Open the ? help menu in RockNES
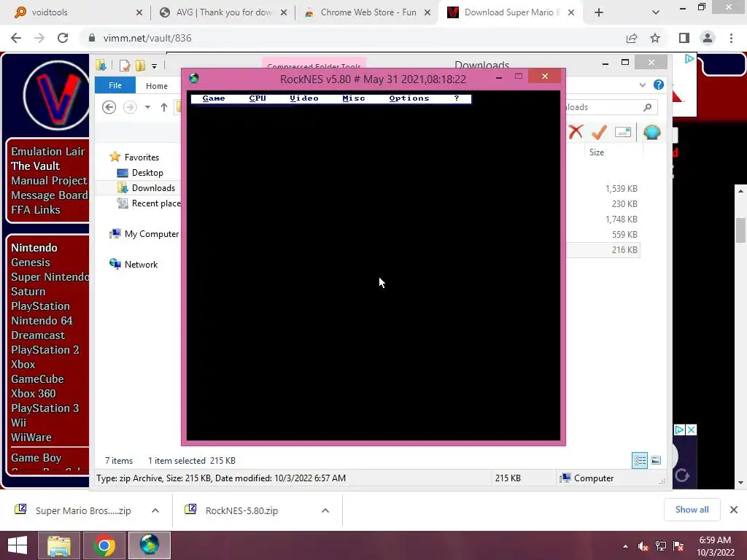747x560 pixels. click(457, 98)
